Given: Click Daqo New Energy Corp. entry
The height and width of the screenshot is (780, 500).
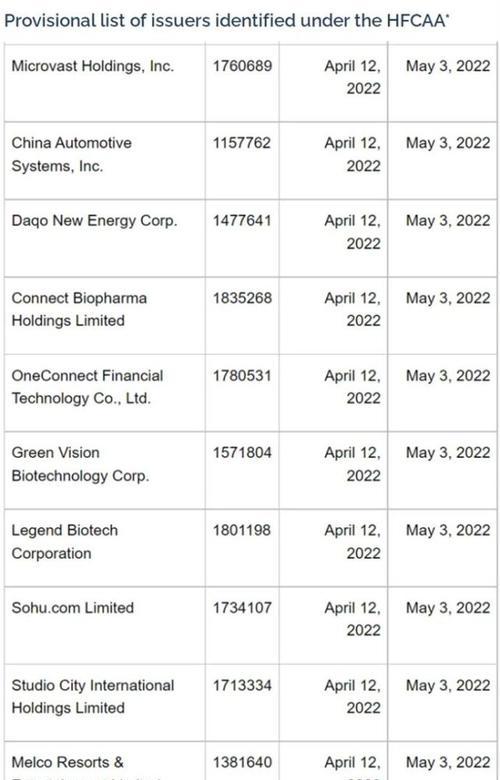Looking at the screenshot, I should (x=94, y=221).
